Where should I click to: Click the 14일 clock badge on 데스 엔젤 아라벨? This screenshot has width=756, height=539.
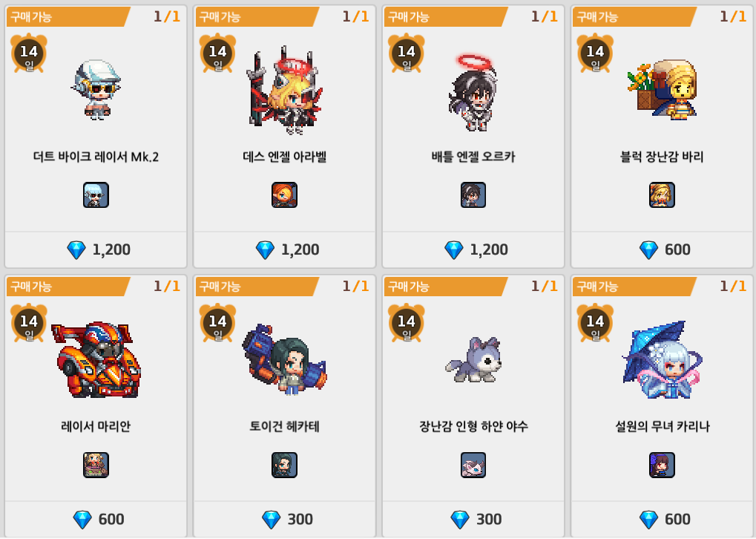pos(218,53)
